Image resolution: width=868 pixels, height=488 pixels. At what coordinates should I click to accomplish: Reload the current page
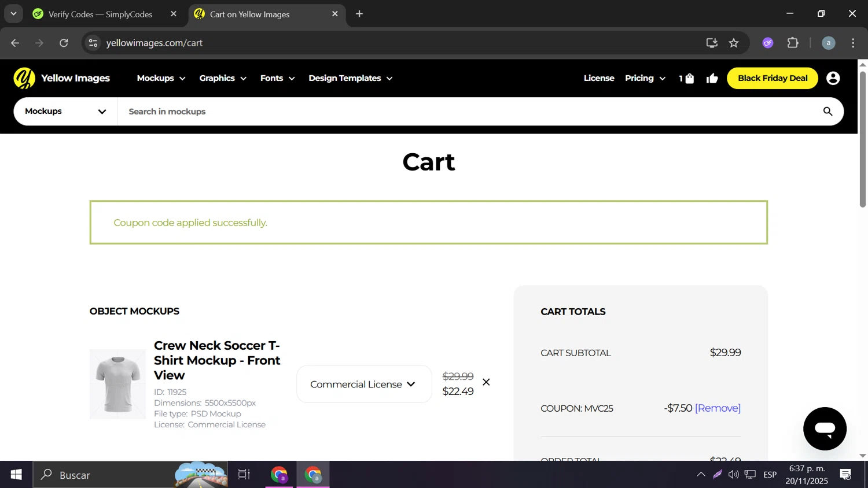[x=64, y=43]
